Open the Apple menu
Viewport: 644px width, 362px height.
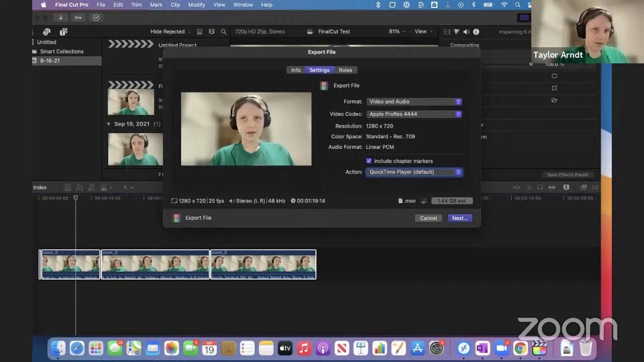43,5
